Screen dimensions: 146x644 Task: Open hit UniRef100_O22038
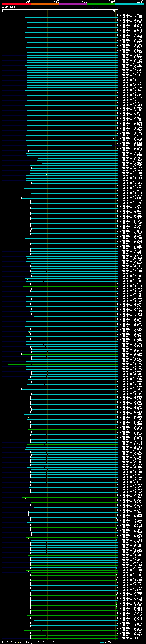point(131,30)
